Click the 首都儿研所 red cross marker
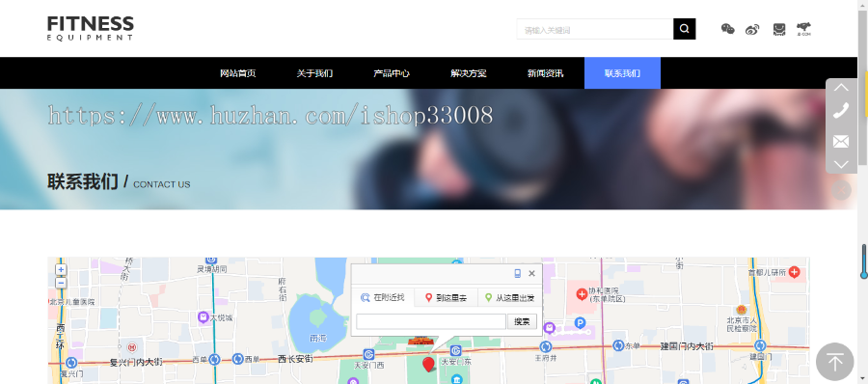 pyautogui.click(x=795, y=271)
